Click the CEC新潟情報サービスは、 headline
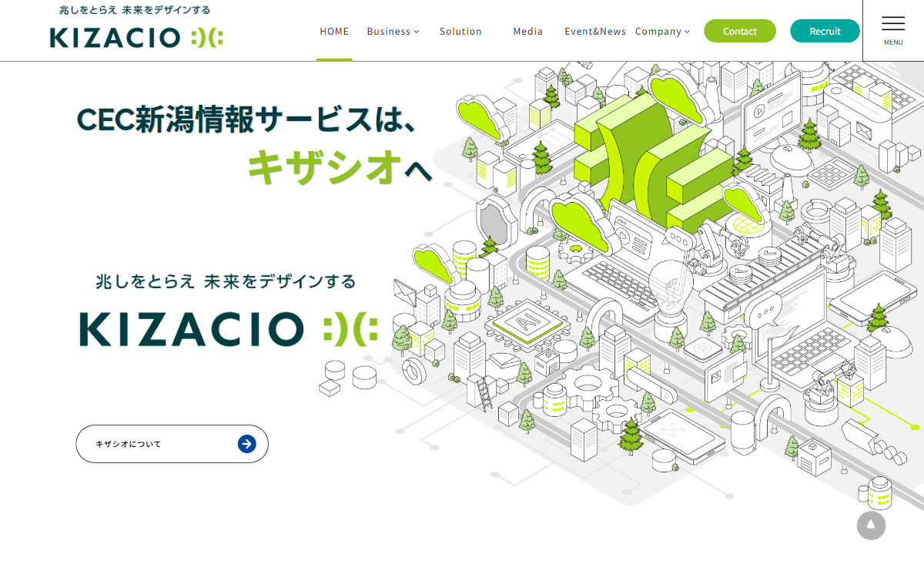The image size is (924, 578). point(247,119)
